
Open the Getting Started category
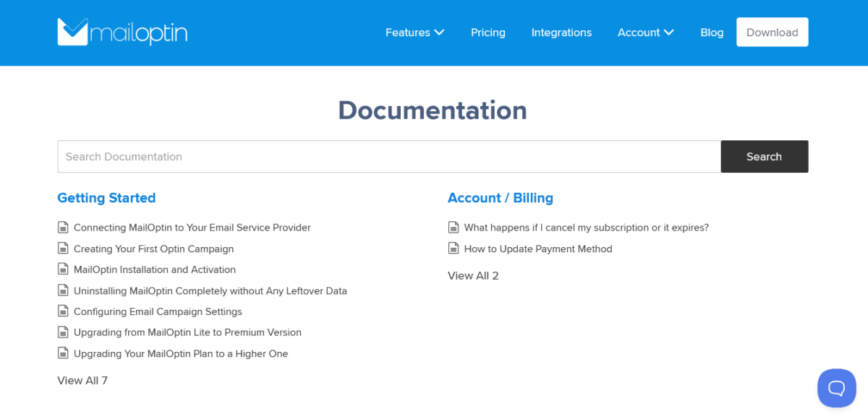pos(106,198)
